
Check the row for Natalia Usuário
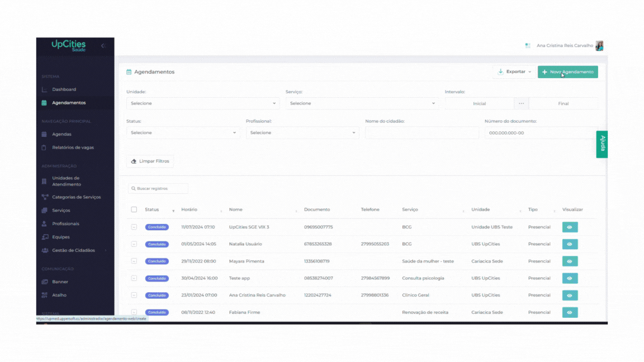pos(134,244)
